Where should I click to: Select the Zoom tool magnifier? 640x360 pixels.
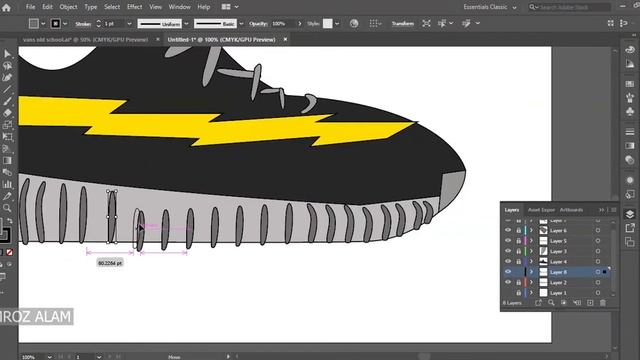7,208
